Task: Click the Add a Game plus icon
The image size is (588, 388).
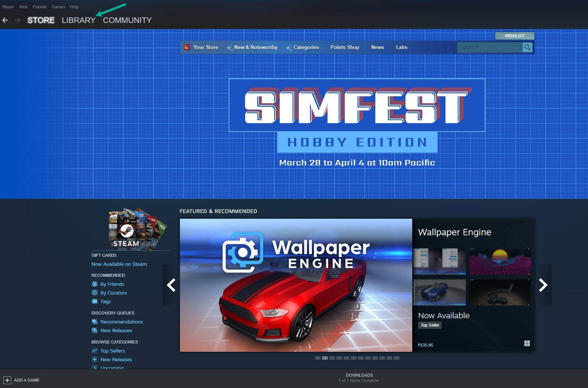Action: tap(7, 380)
